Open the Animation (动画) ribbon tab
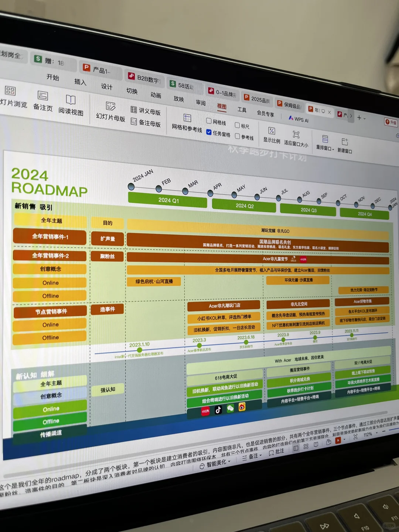The height and width of the screenshot is (532, 399). coord(156,95)
